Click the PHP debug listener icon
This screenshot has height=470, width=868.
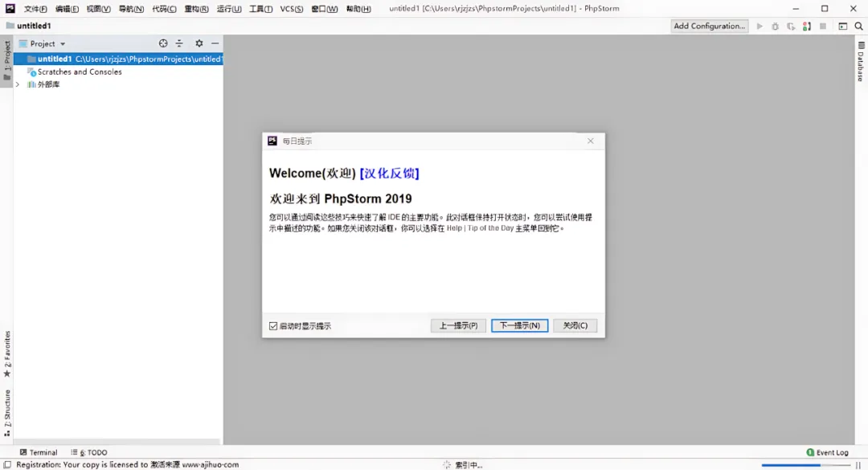click(x=807, y=26)
